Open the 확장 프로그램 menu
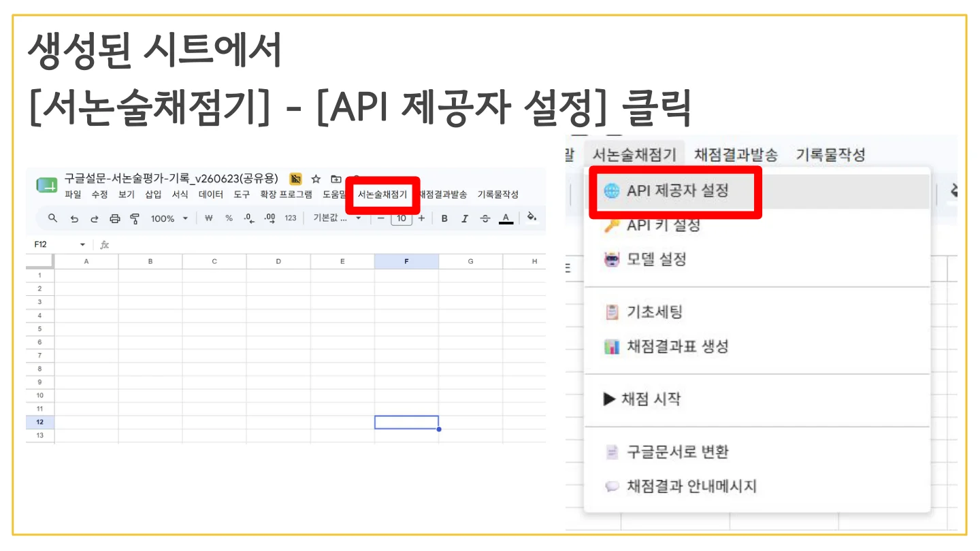980x551 pixels. tap(286, 195)
